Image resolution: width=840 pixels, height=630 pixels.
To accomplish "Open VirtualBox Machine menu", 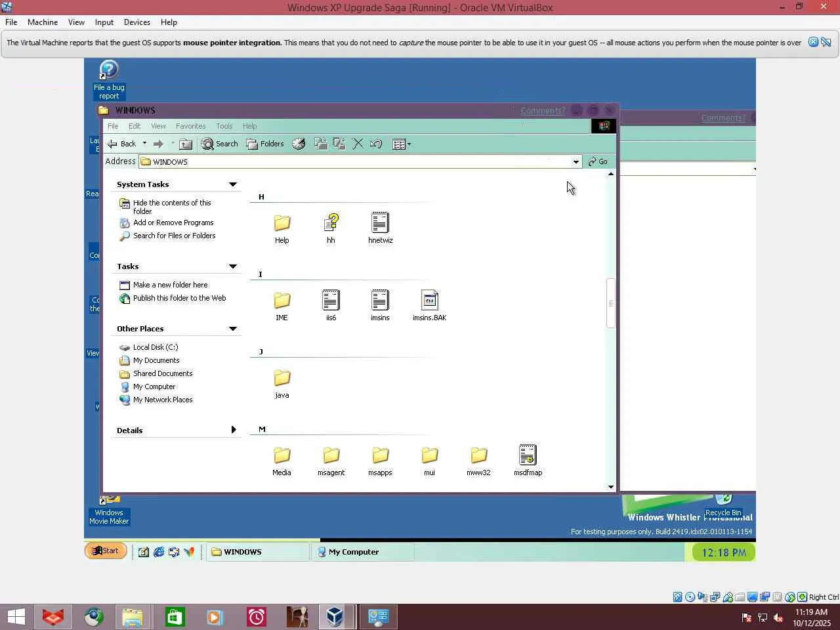I will pyautogui.click(x=43, y=22).
